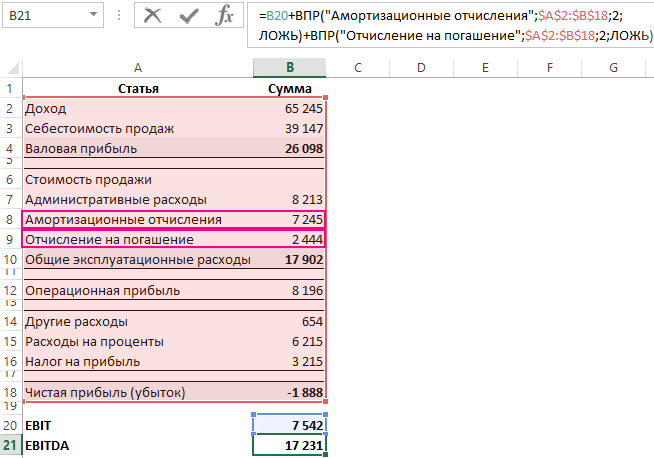The width and height of the screenshot is (654, 458).
Task: Select 'Расходы на проценты' cell
Action: (x=138, y=342)
